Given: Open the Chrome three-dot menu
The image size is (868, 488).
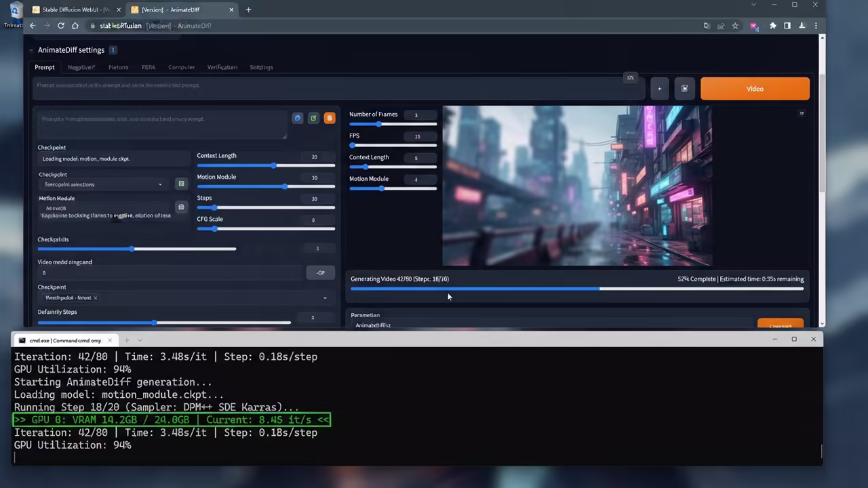Looking at the screenshot, I should [x=816, y=26].
